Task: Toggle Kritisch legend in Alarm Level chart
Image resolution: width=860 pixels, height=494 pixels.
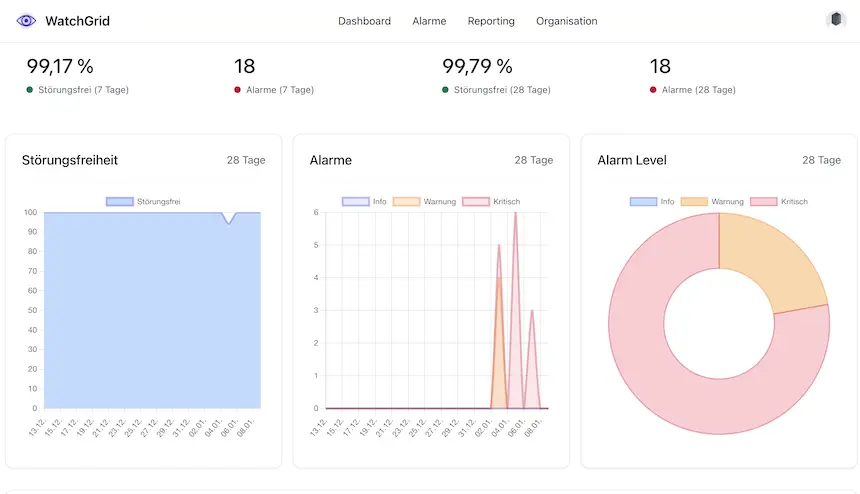Action: pyautogui.click(x=779, y=202)
